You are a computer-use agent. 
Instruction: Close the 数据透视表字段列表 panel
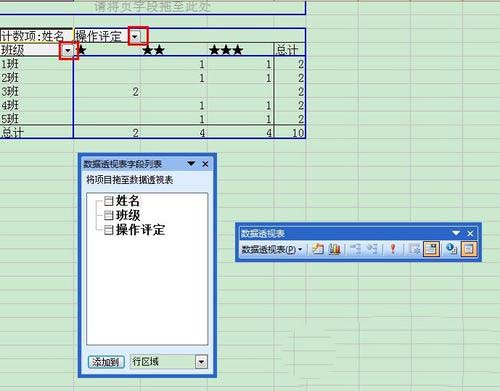click(205, 164)
